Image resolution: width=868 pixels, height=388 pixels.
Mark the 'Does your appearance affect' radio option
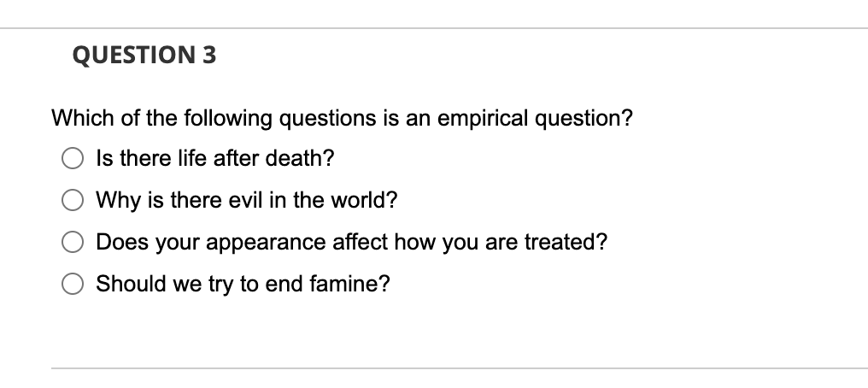(73, 242)
